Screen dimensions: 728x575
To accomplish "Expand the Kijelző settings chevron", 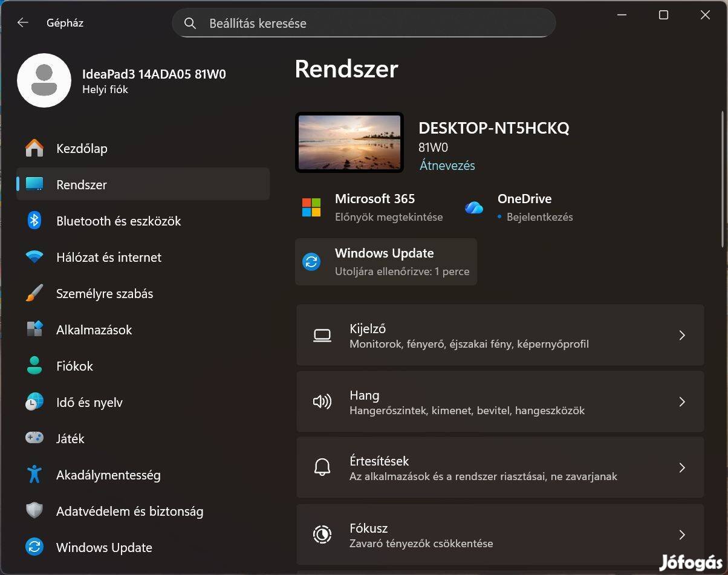I will 682,335.
